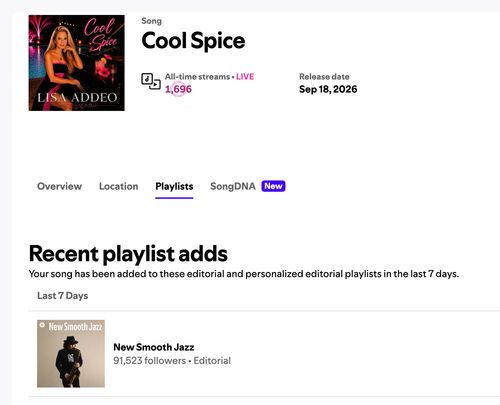Open the SongDNA tab
Viewport: 500px width, 405px height.
233,186
